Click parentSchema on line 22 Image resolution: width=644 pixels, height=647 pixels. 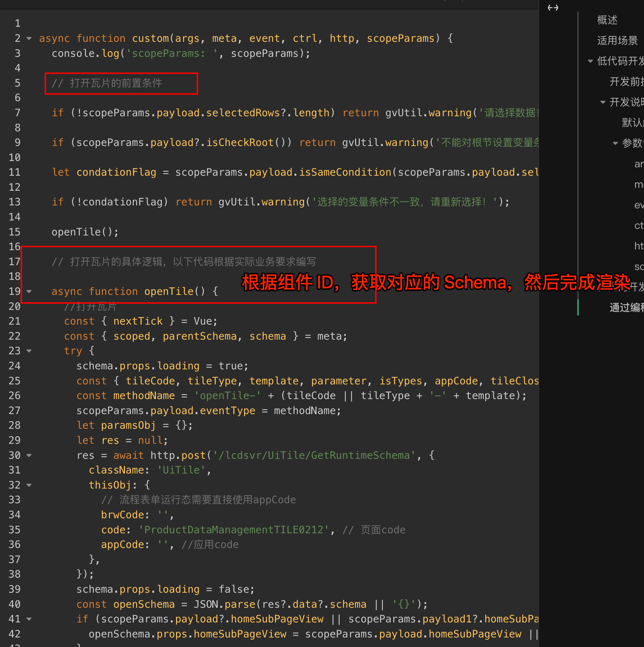200,336
